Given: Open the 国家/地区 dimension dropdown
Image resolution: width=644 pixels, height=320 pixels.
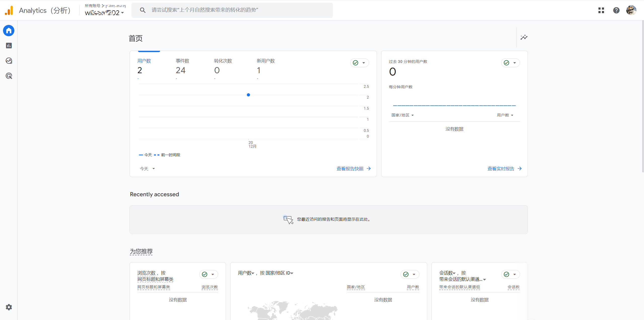Looking at the screenshot, I should (402, 115).
